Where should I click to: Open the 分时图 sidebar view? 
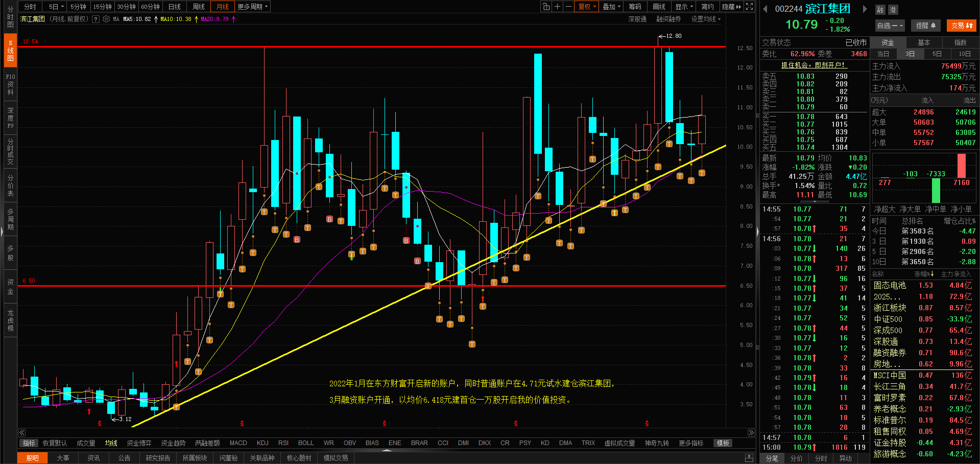[10, 17]
